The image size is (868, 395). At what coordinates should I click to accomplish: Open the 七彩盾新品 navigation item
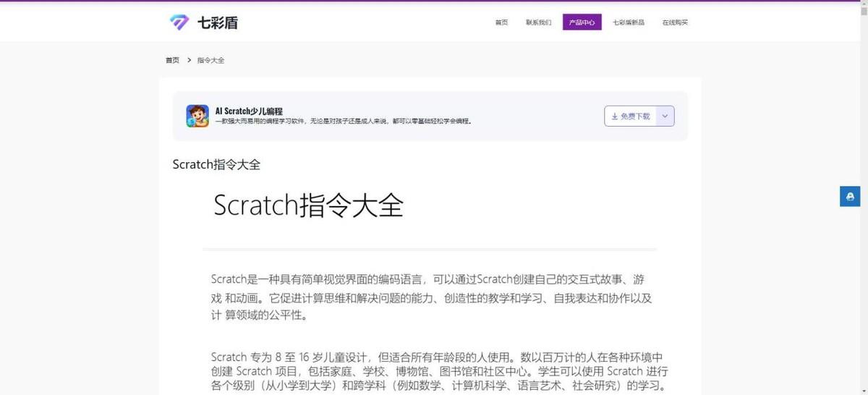pos(628,22)
